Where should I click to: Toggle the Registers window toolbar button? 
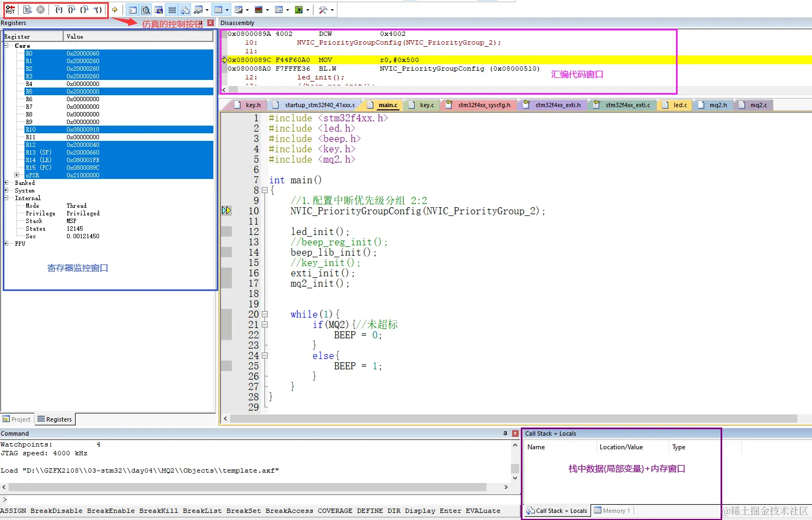[172, 10]
